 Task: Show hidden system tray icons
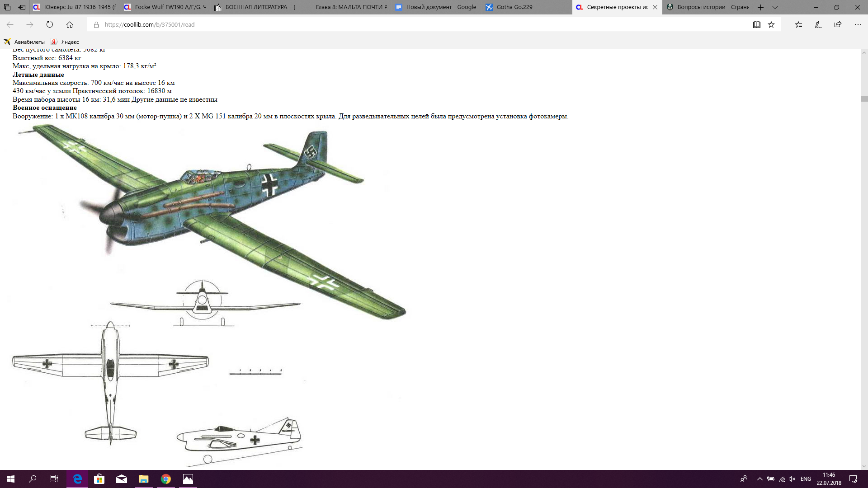coord(759,479)
